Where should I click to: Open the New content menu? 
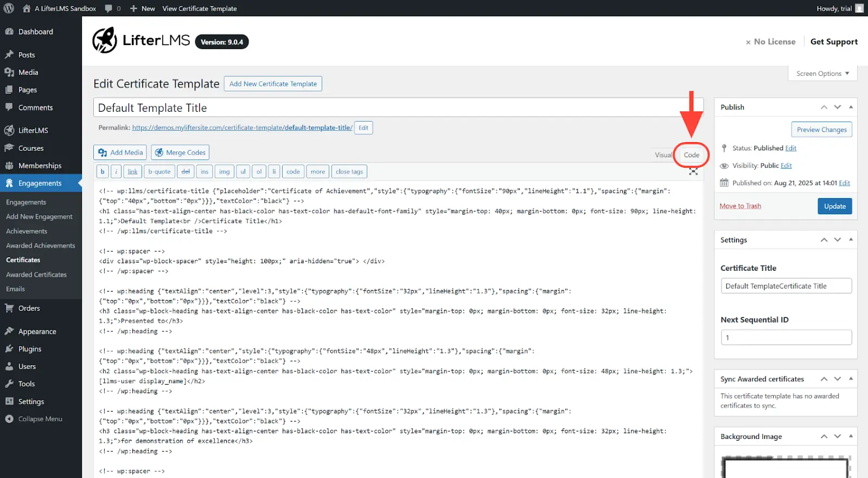tap(142, 8)
